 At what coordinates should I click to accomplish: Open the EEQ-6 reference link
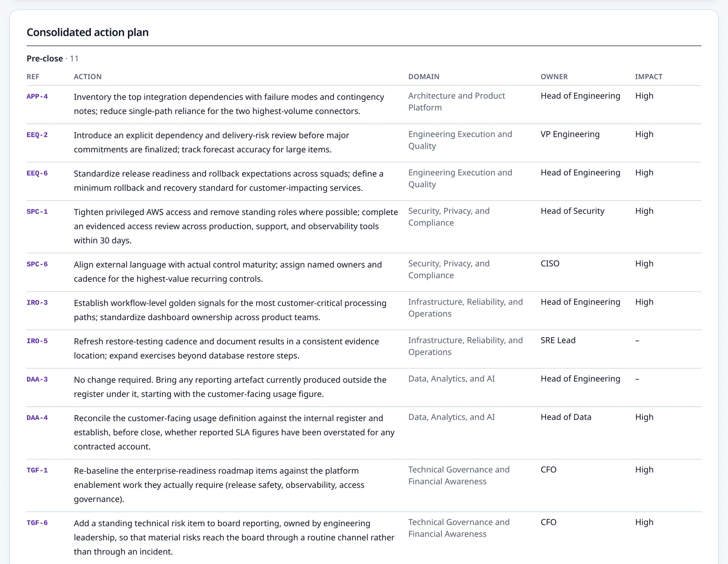click(37, 173)
